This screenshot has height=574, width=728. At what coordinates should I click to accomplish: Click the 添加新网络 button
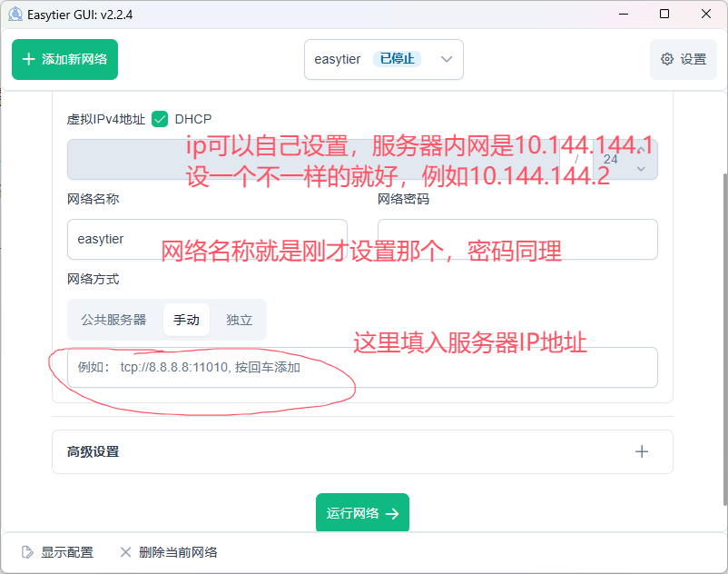64,59
